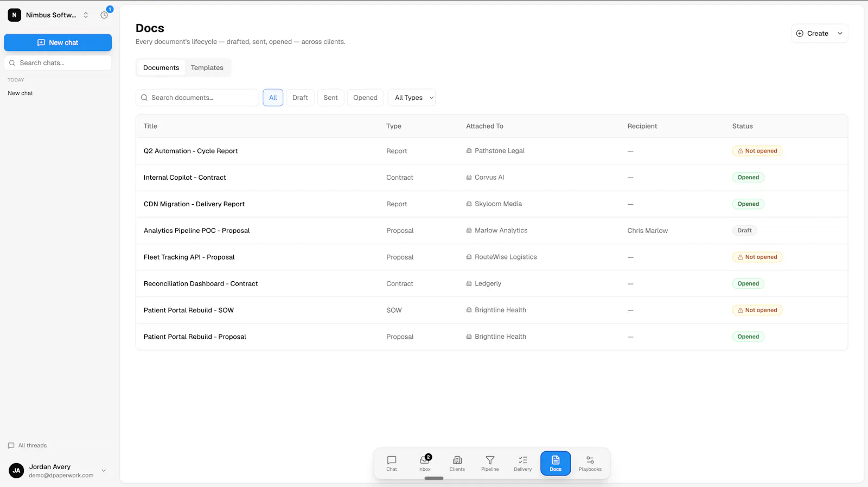
Task: Open Q2 Automation - Cycle Report
Action: [x=190, y=151]
